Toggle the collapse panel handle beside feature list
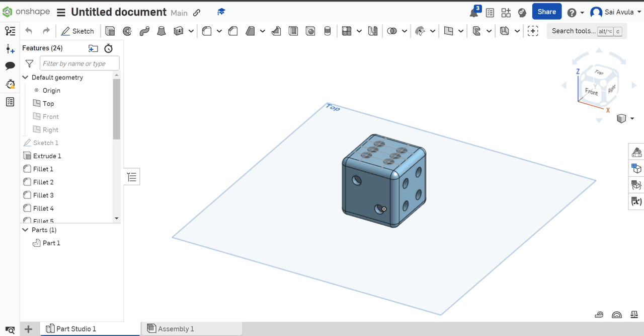This screenshot has height=336, width=644. tap(132, 177)
